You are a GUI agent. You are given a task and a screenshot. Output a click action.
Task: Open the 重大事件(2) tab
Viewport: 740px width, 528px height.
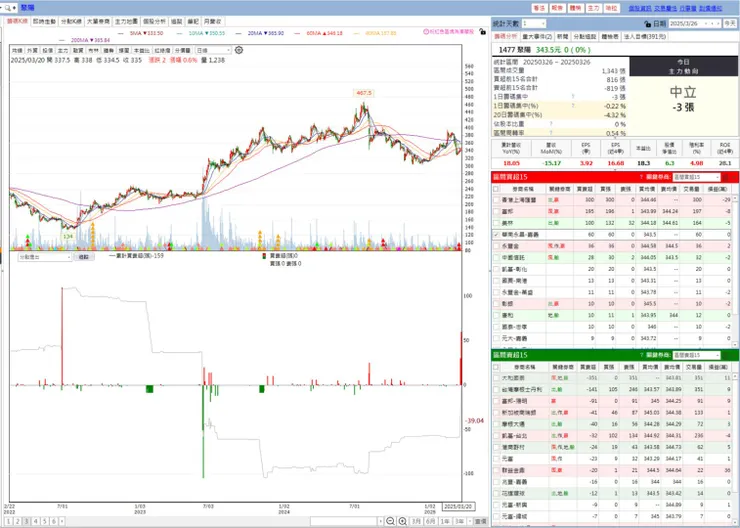(x=538, y=36)
